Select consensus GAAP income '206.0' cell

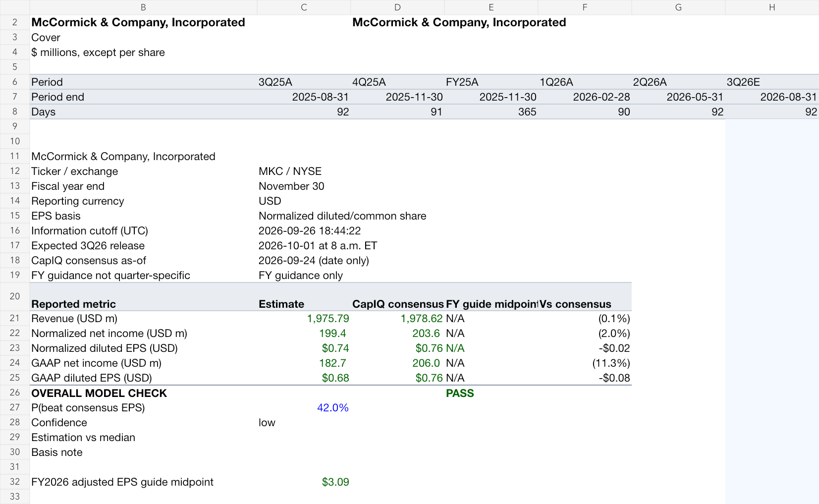click(x=397, y=363)
